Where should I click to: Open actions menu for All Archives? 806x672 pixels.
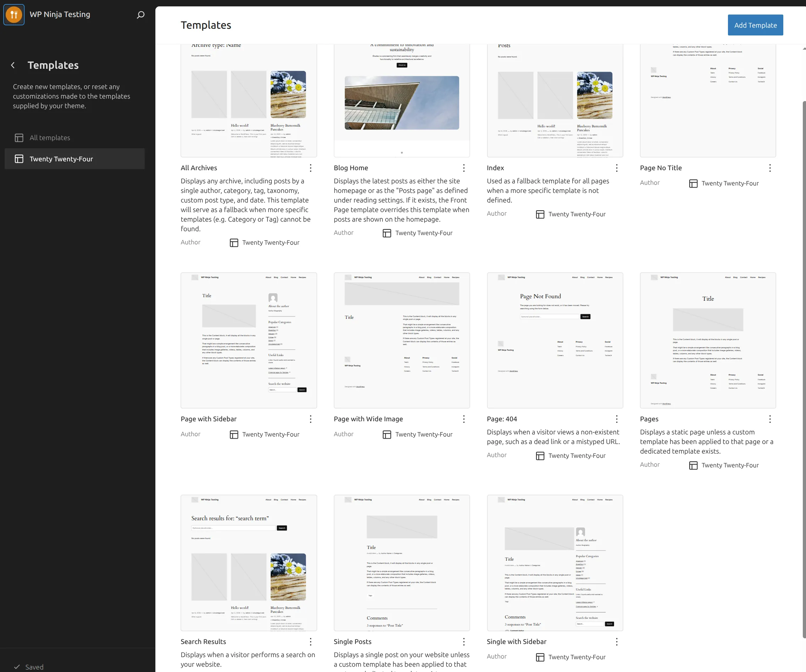click(x=310, y=168)
